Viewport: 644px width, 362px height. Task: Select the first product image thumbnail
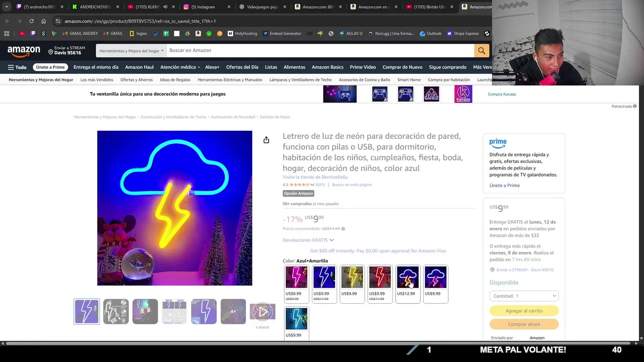point(87,312)
